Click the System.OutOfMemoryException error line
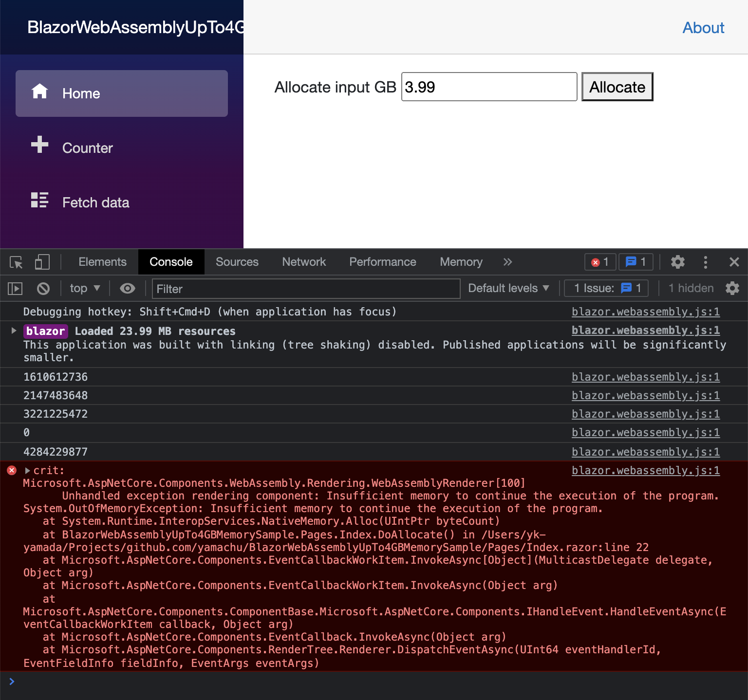 [313, 508]
